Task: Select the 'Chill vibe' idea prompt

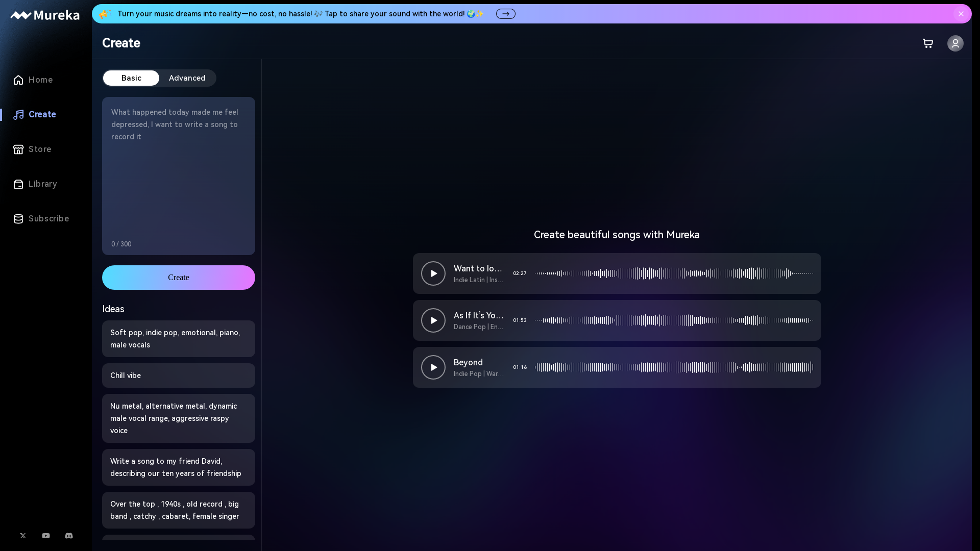Action: pyautogui.click(x=178, y=375)
